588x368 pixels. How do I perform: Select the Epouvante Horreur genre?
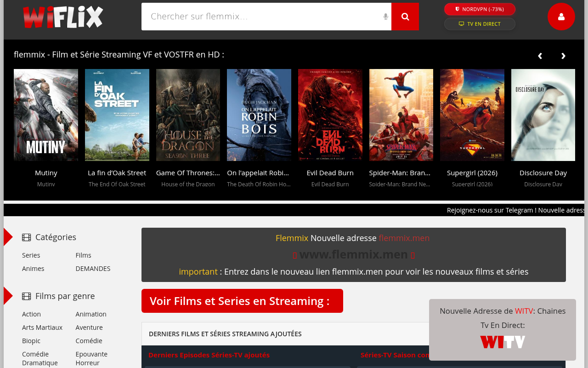pyautogui.click(x=91, y=358)
